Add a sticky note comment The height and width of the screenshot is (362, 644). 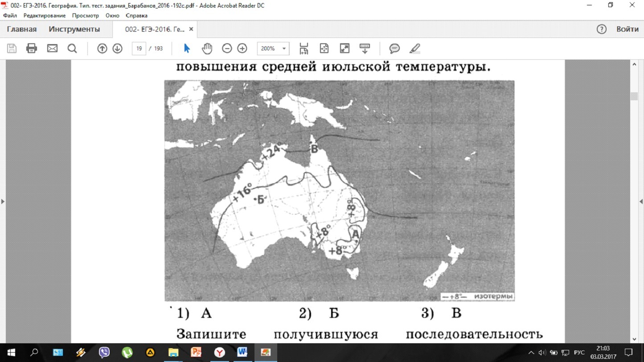pyautogui.click(x=394, y=48)
